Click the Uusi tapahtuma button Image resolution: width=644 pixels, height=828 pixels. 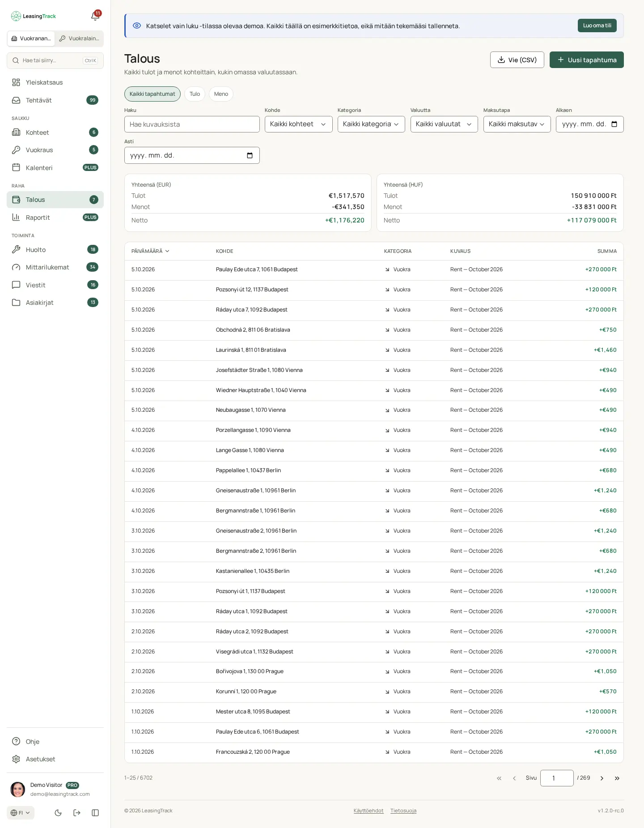[x=587, y=60]
